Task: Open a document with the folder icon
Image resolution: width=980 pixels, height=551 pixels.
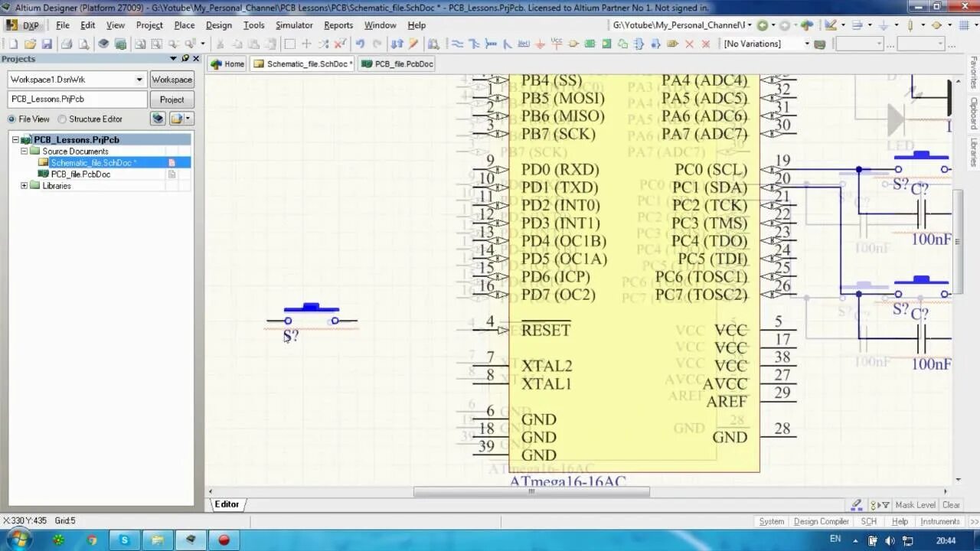Action: tap(30, 44)
